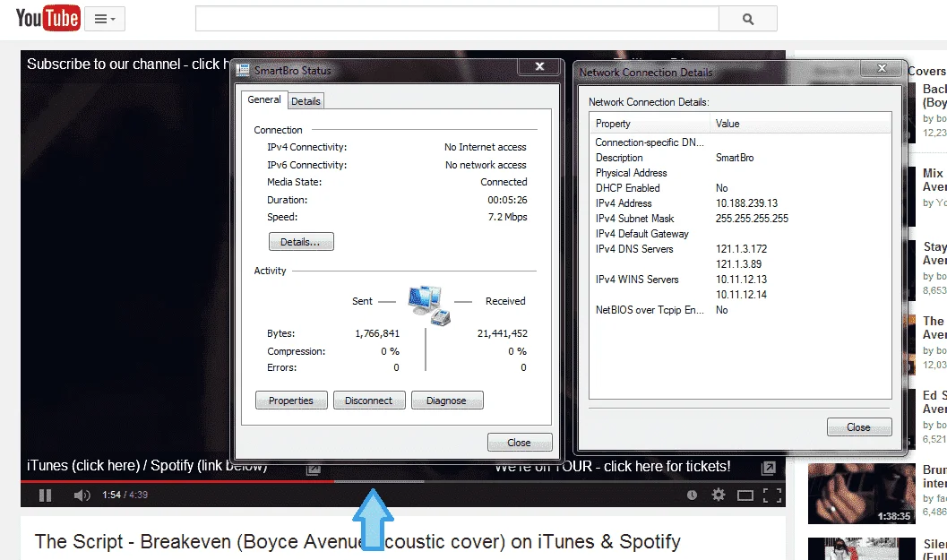Click the YouTube logo
The width and height of the screenshot is (947, 560).
[x=47, y=19]
